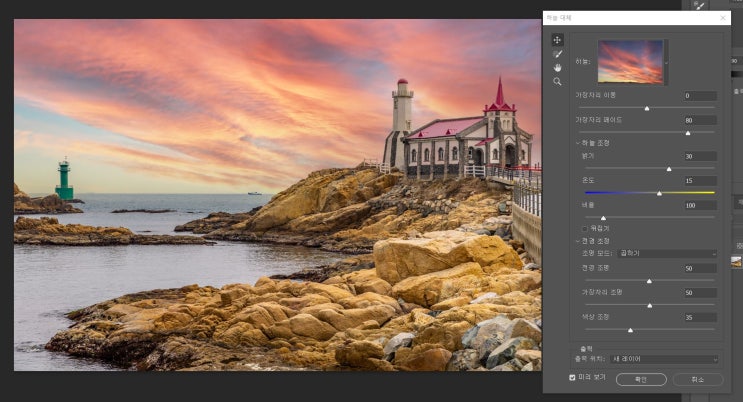Collapse the 하늘 조정 sky adjustments section
This screenshot has height=402, width=743.
click(578, 143)
